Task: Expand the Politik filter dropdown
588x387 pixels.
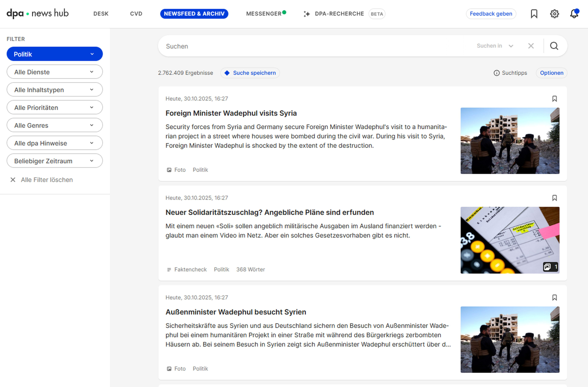Action: (x=55, y=54)
